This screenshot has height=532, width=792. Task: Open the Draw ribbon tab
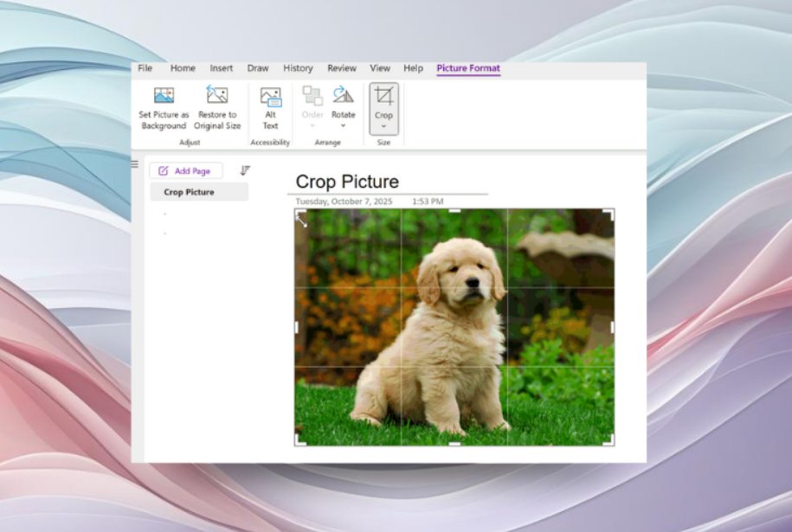click(258, 68)
